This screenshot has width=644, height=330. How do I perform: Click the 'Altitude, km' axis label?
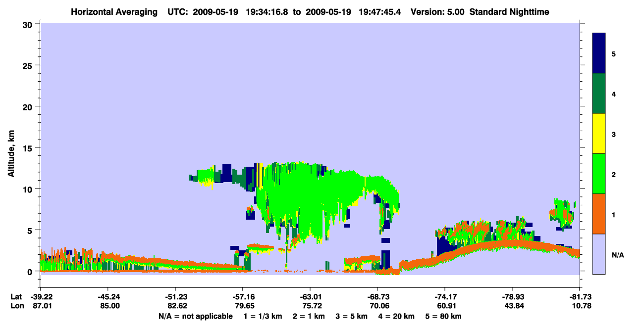[11, 153]
